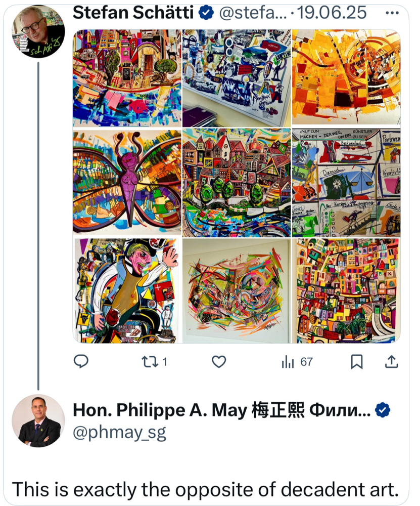View the Montreux collage artwork photo
Viewport: 420px width, 506px height.
pos(237,78)
